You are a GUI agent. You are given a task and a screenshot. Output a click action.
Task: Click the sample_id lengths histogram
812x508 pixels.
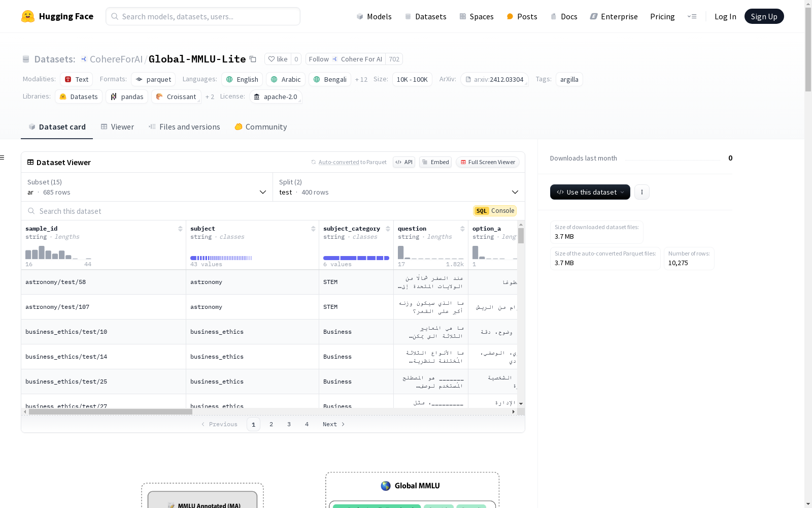tap(58, 253)
